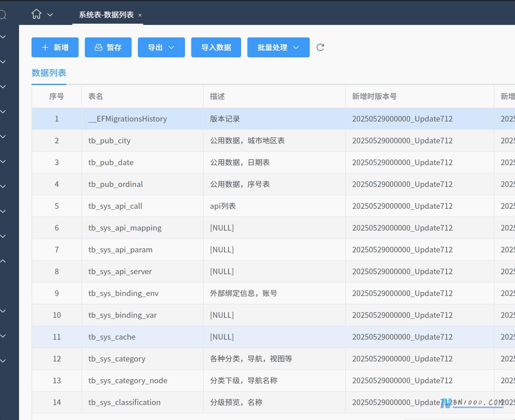This screenshot has width=515, height=420.
Task: Click the 外部绑定信息，账号 description cell
Action: (x=275, y=293)
